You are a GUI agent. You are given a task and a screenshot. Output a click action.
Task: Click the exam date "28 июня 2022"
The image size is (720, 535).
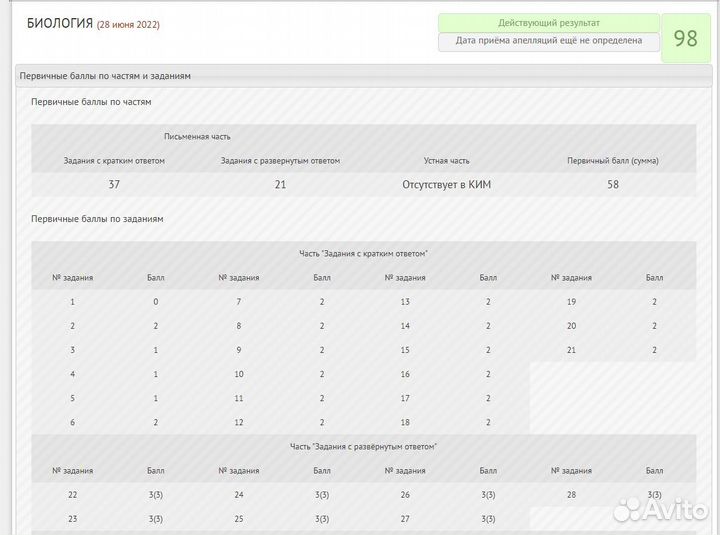128,24
